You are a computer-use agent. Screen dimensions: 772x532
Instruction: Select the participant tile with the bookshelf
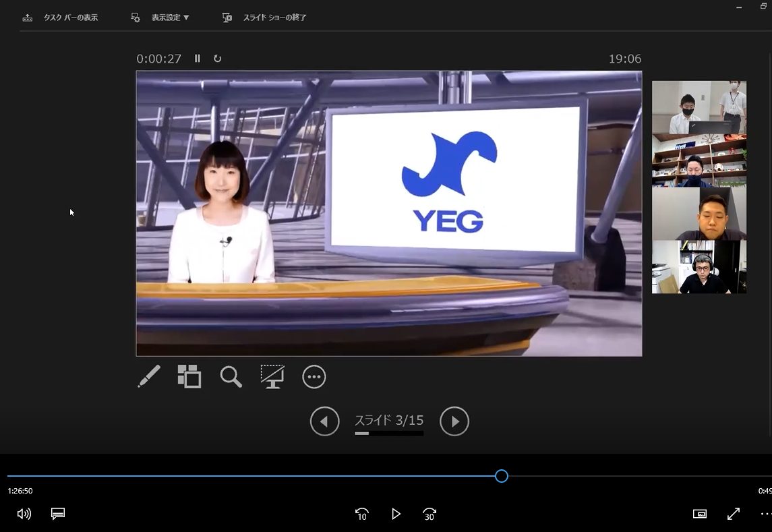[x=699, y=160]
